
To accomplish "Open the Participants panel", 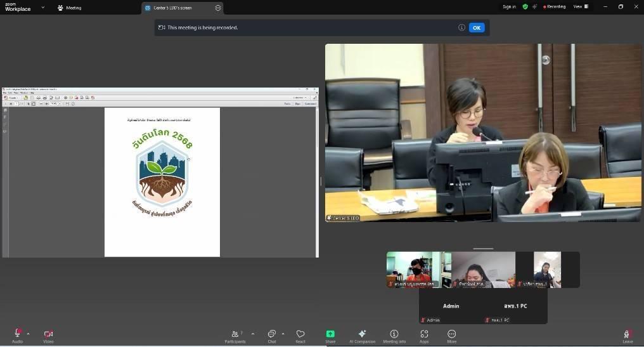I will pos(235,334).
